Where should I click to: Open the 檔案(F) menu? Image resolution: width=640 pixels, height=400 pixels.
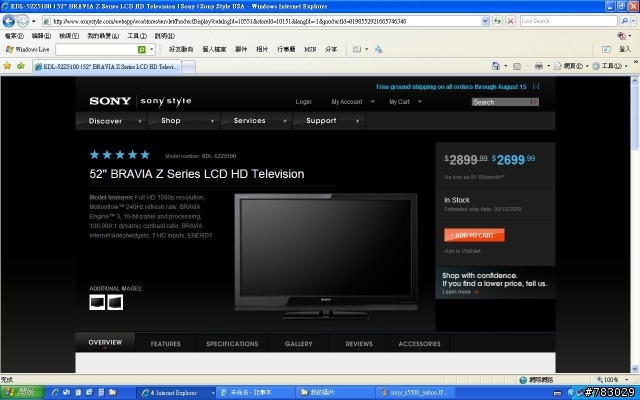pos(14,36)
